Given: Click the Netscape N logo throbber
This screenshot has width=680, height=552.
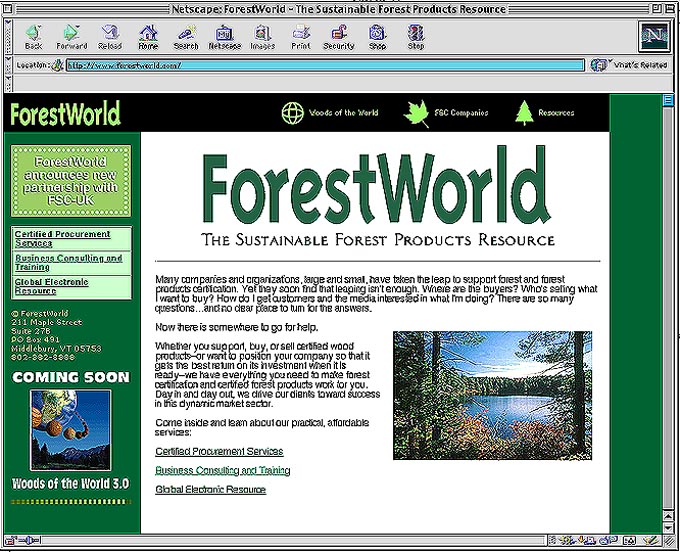Looking at the screenshot, I should click(652, 36).
